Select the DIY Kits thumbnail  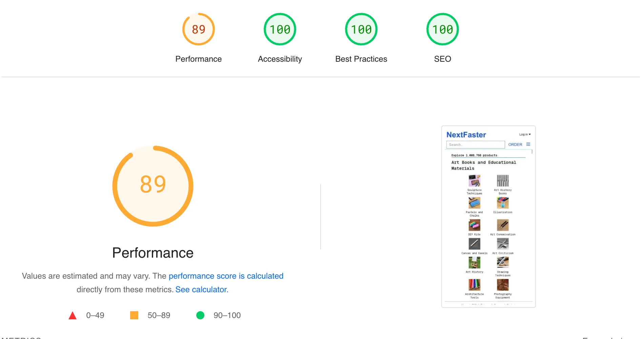coord(474,226)
